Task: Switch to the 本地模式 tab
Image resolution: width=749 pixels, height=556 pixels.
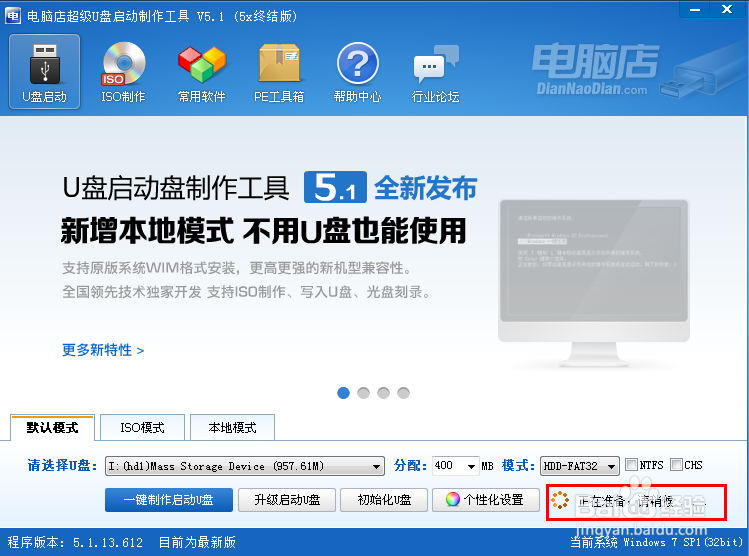Action: [232, 428]
